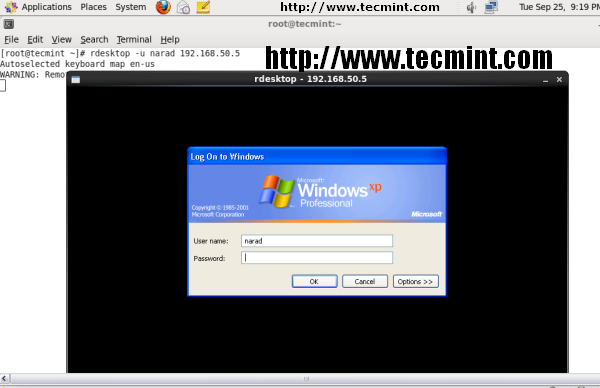Viewport: 600px width, 388px height.
Task: Expand Options in the logon dialog
Action: pos(416,281)
